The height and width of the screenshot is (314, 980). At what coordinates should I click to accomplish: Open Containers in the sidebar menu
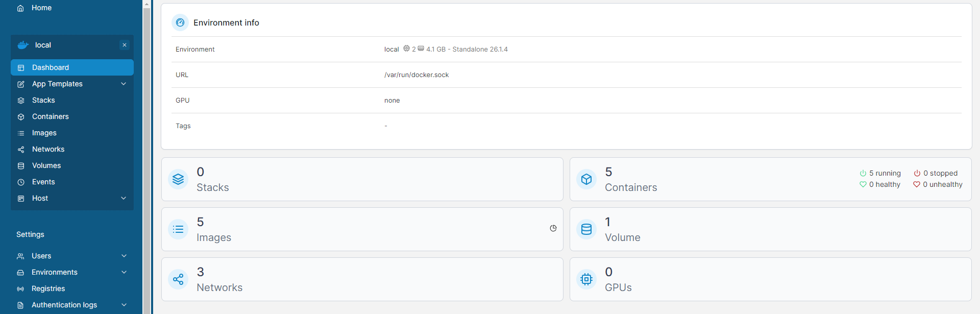(x=50, y=116)
